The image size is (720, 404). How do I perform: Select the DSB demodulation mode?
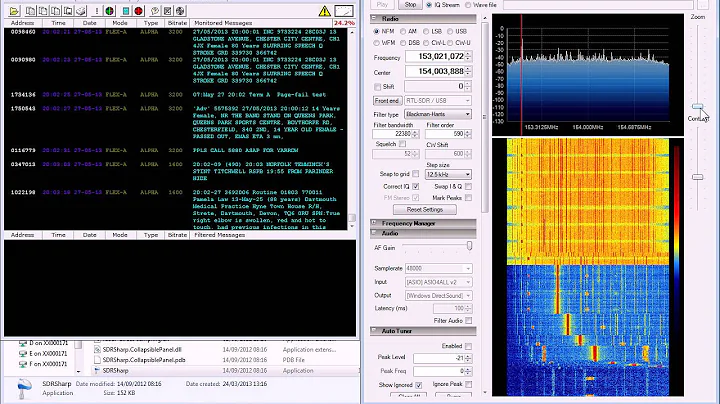point(403,43)
